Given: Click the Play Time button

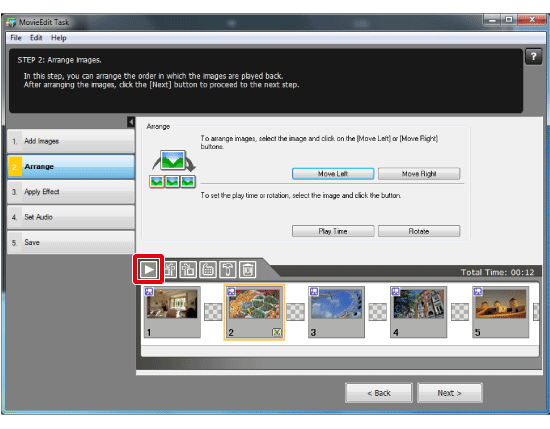Looking at the screenshot, I should 333,231.
